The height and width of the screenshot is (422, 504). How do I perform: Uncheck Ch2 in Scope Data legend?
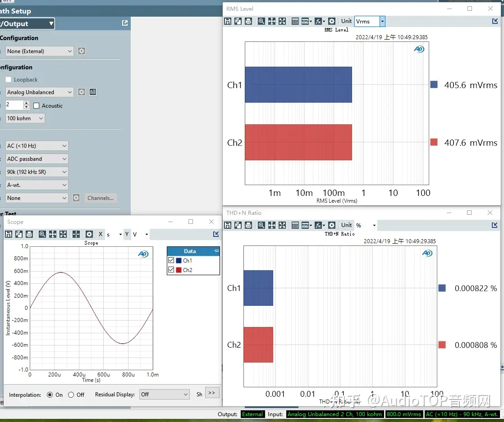tap(171, 270)
